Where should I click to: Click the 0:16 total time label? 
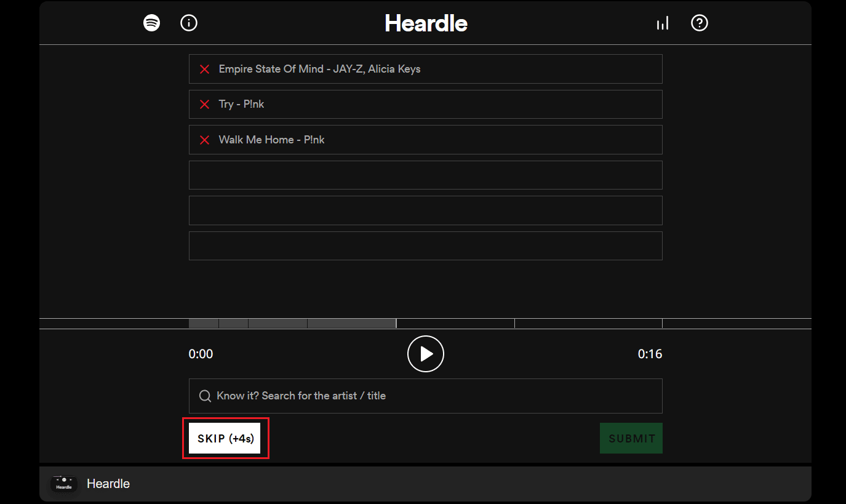[650, 354]
